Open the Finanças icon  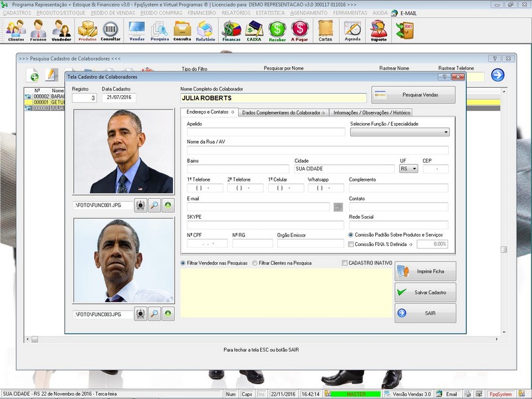[231, 31]
